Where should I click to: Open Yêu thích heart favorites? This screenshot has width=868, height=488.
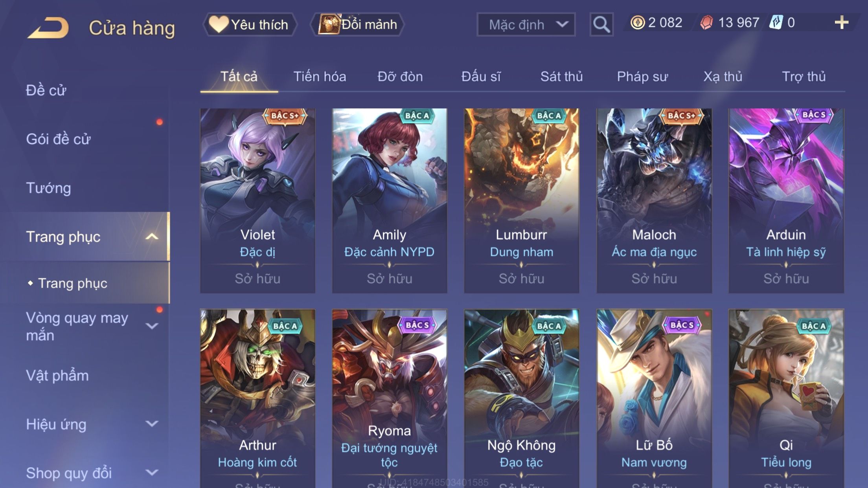(x=250, y=24)
